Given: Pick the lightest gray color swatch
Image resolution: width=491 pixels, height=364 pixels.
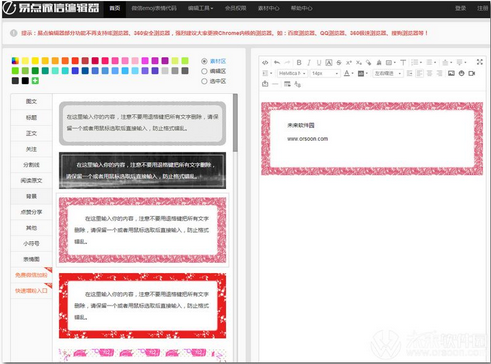Looking at the screenshot, I should pos(165,71).
